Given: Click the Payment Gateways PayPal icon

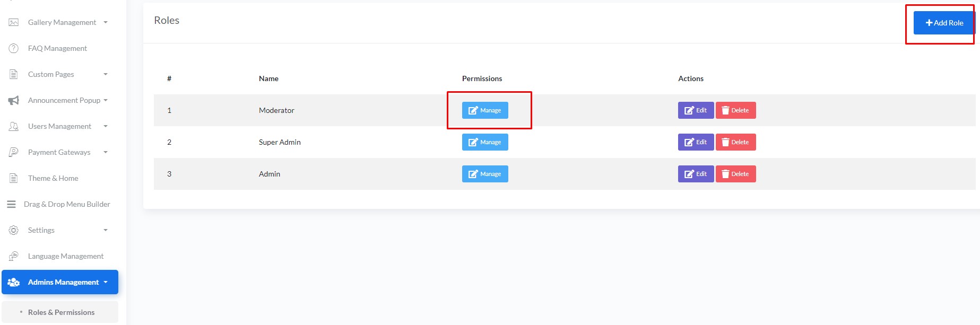Looking at the screenshot, I should 14,152.
